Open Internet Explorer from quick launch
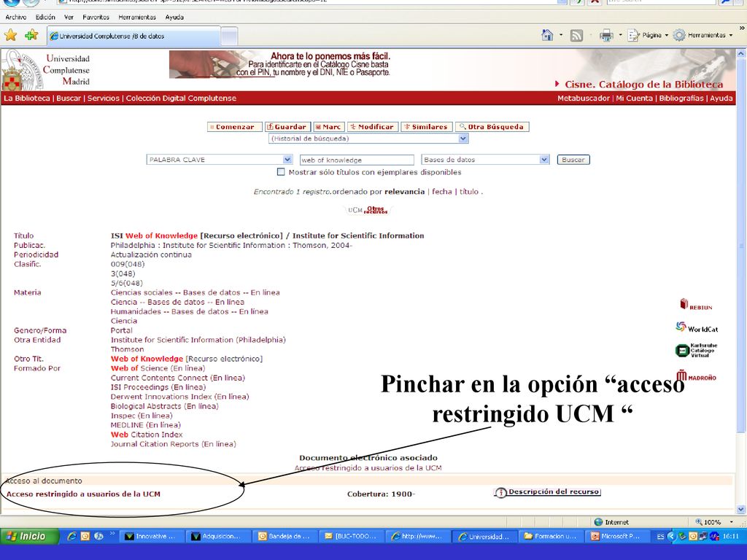 [x=71, y=536]
